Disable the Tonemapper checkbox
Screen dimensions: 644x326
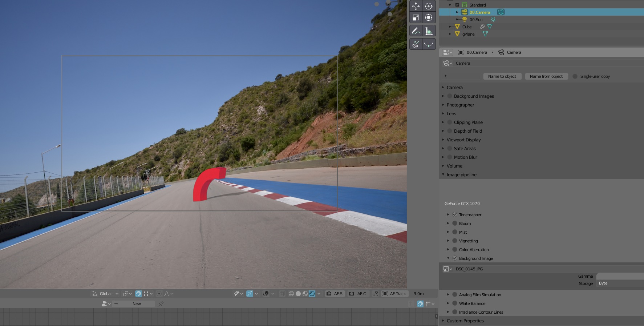point(455,214)
